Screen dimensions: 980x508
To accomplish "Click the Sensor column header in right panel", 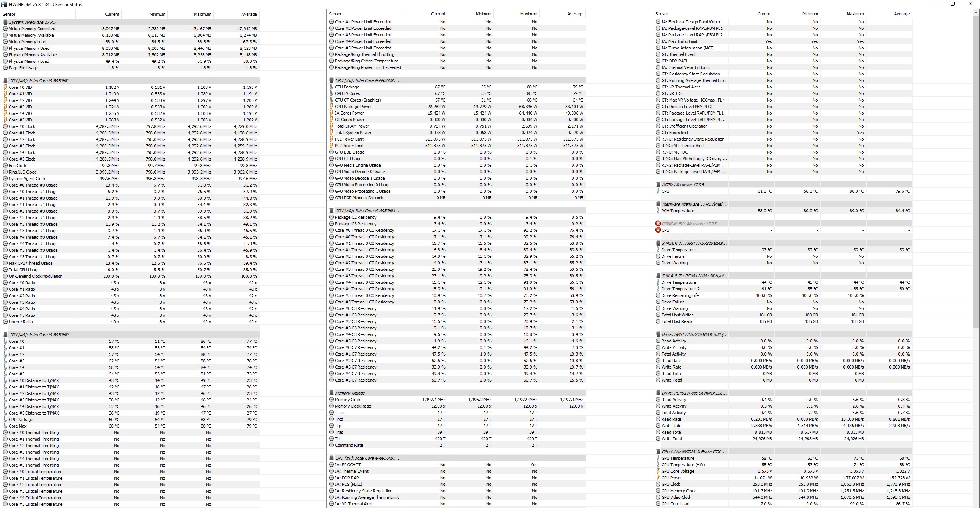I will pos(691,14).
